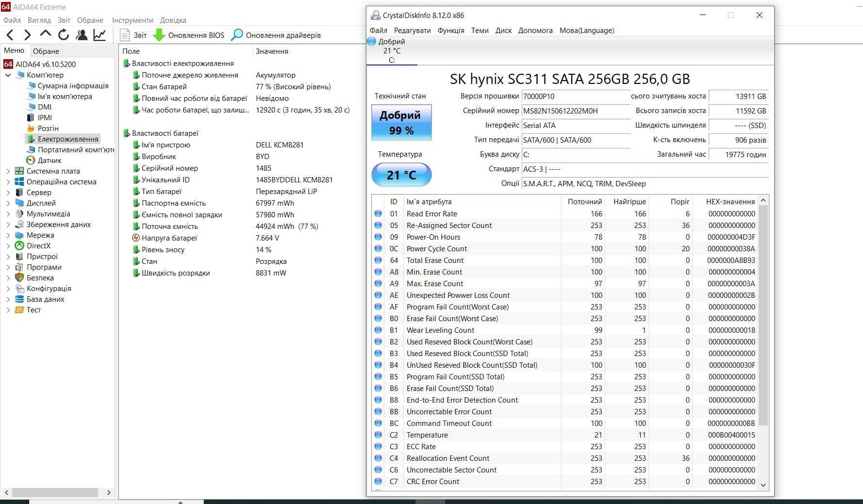Click scroll right arrow in AIDA64 tree pane
This screenshot has height=504, width=863.
coord(109,492)
